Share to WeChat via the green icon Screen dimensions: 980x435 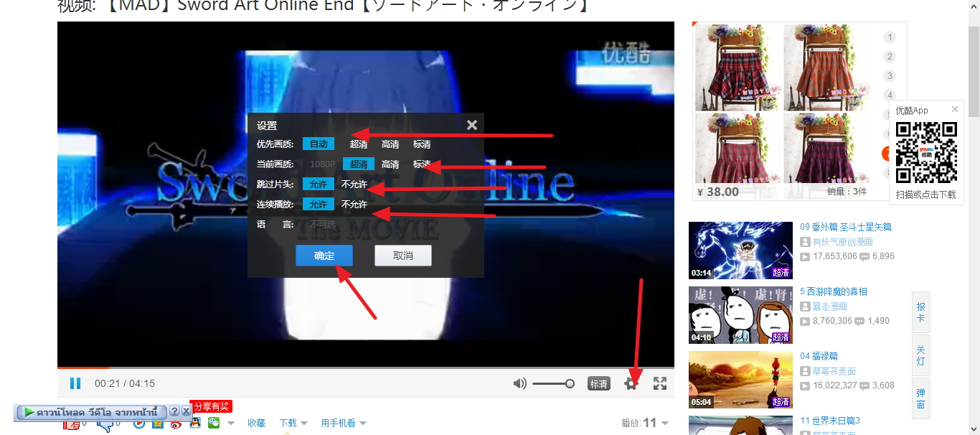point(214,423)
